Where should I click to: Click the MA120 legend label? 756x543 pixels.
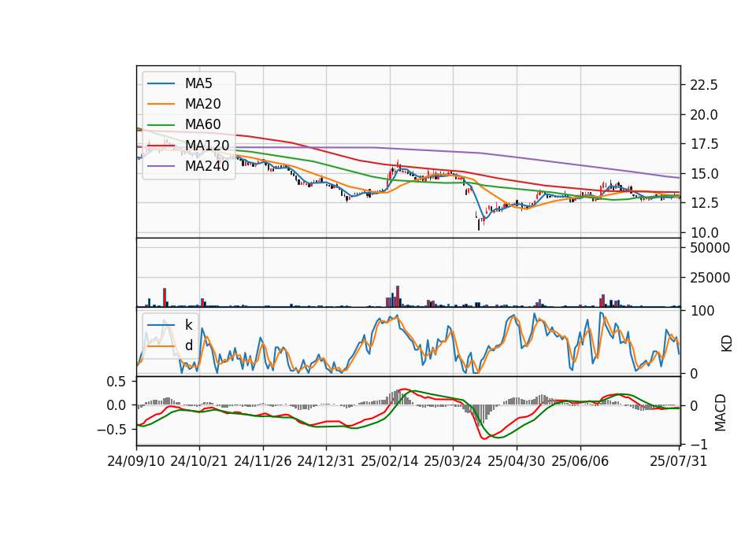(207, 145)
